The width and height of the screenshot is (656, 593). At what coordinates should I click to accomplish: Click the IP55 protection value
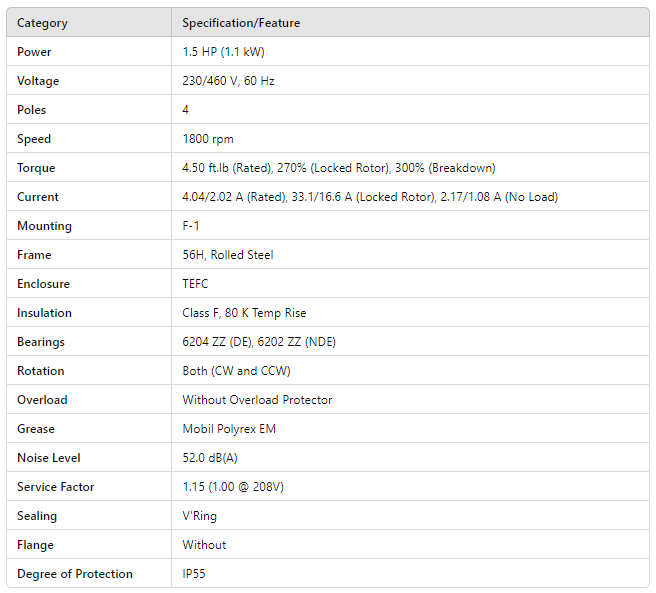tap(194, 574)
